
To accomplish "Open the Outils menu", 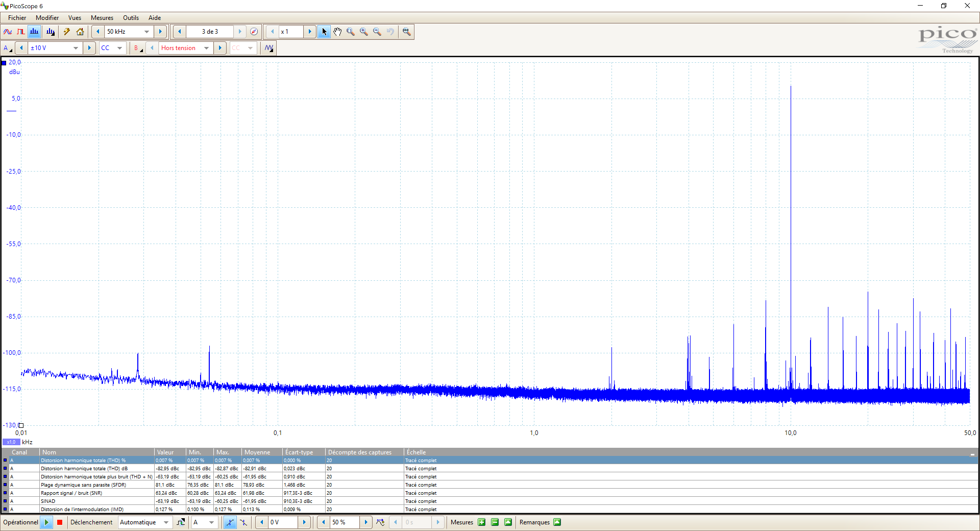I will coord(131,17).
